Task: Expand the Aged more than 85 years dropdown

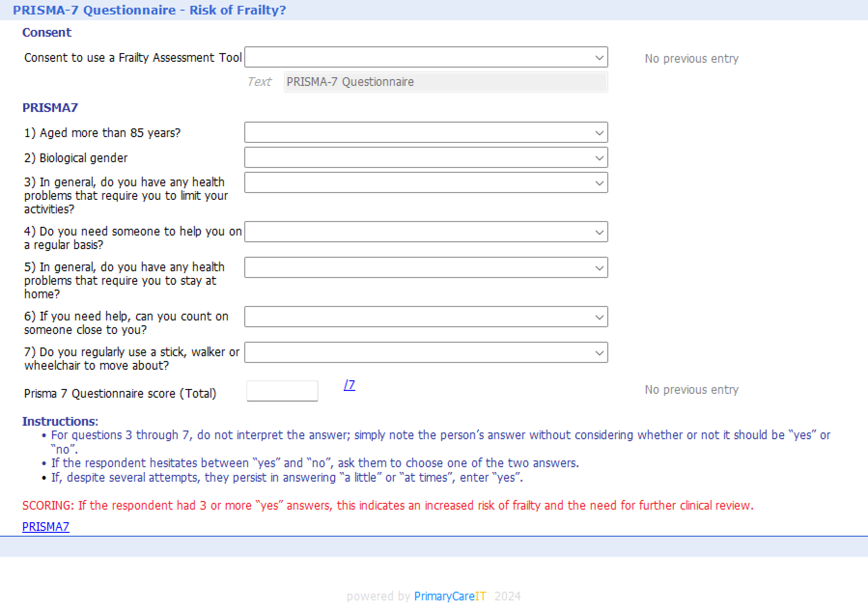Action: click(x=426, y=133)
